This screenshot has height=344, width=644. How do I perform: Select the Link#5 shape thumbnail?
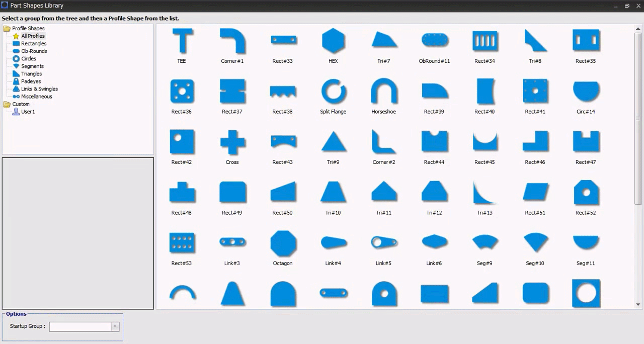coord(383,243)
